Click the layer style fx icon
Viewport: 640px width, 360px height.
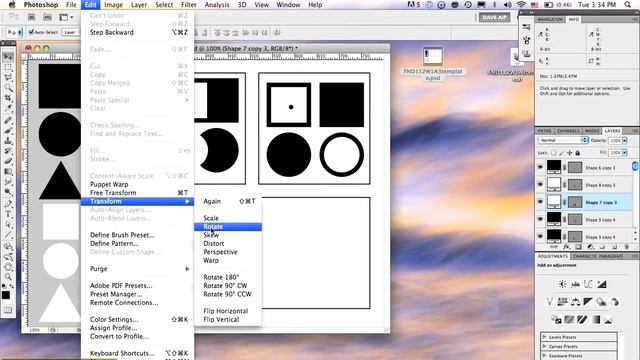pos(567,247)
